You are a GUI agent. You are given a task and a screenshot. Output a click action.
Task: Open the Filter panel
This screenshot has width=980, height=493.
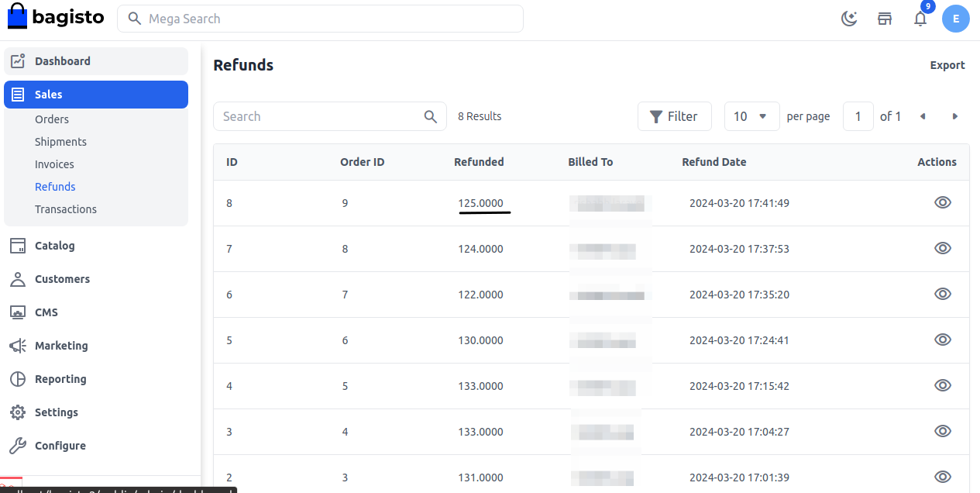click(674, 115)
